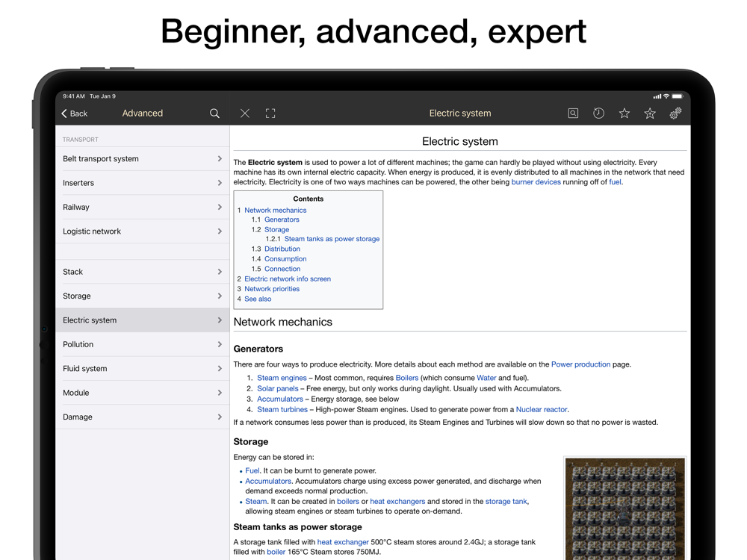The height and width of the screenshot is (560, 747).
Task: Open settings gears icon
Action: (x=675, y=113)
